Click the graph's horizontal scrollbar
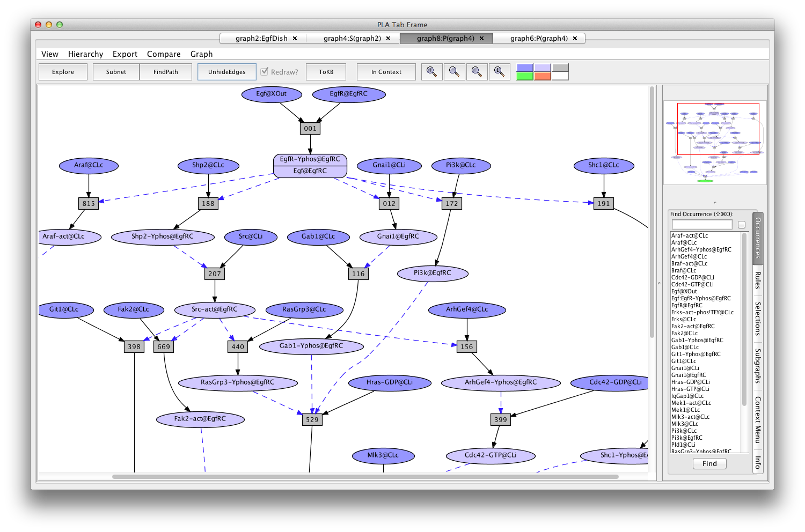The width and height of the screenshot is (805, 532). [x=365, y=476]
